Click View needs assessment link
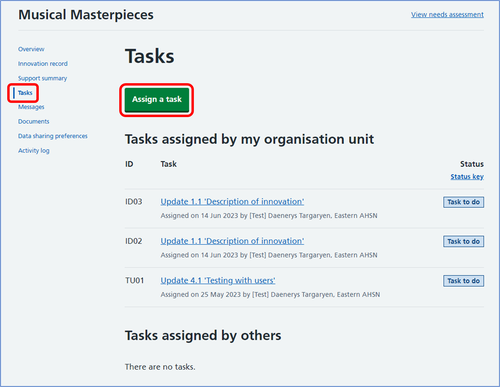The image size is (500, 387). 447,15
